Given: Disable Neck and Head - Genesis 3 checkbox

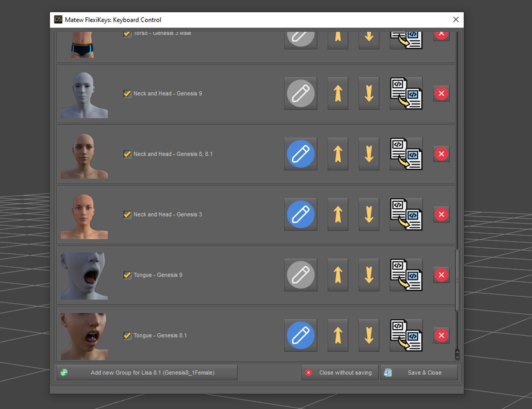Looking at the screenshot, I should coord(127,214).
